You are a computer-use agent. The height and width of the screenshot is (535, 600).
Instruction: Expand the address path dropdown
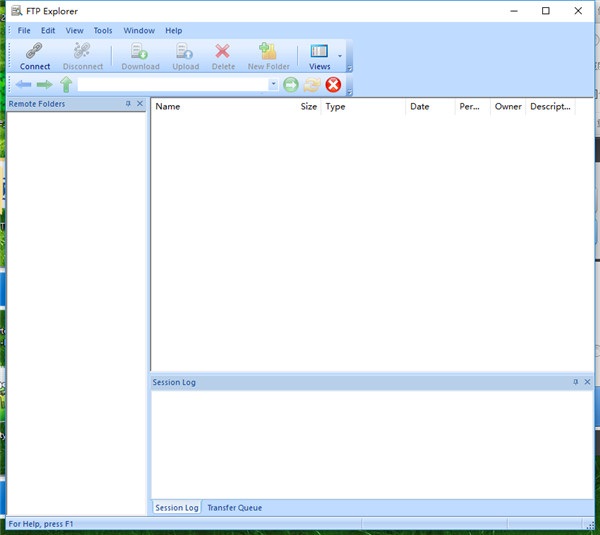(x=273, y=85)
